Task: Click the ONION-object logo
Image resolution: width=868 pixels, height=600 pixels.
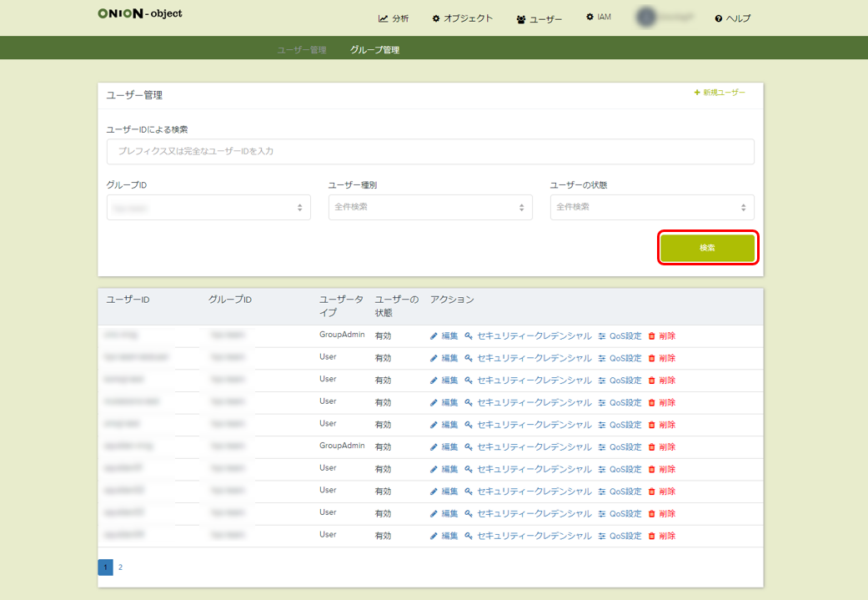Action: 139,13
